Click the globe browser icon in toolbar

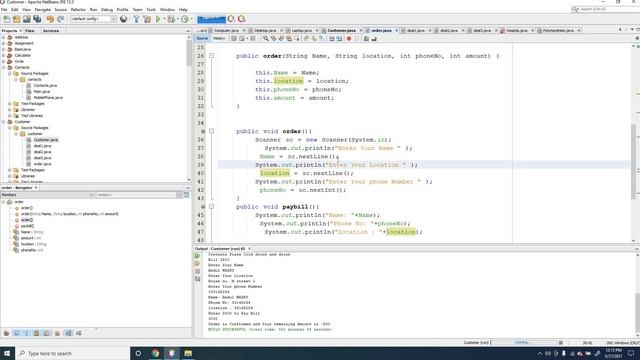(124, 19)
